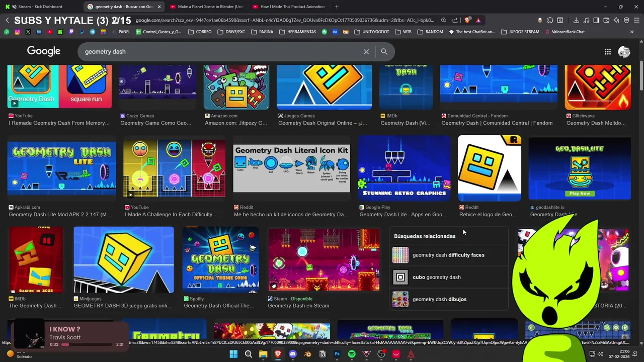Open the X (Twitter) bookmark icon
644x362 pixels.
pos(28,32)
